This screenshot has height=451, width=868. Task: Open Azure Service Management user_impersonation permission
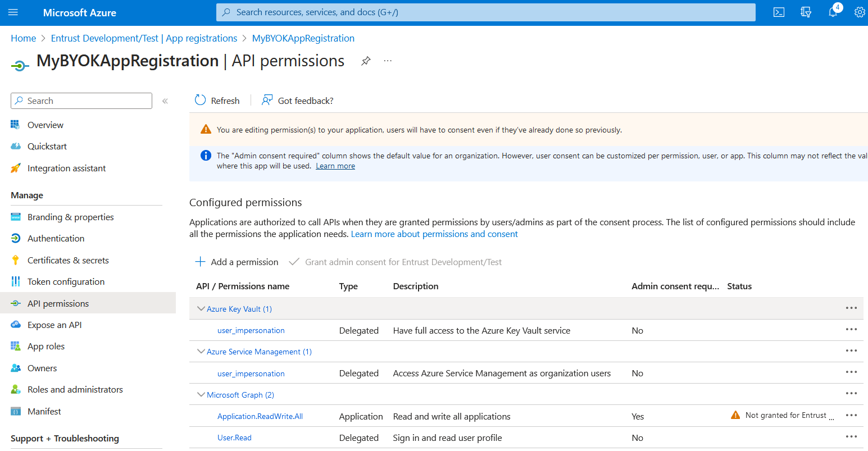(251, 373)
